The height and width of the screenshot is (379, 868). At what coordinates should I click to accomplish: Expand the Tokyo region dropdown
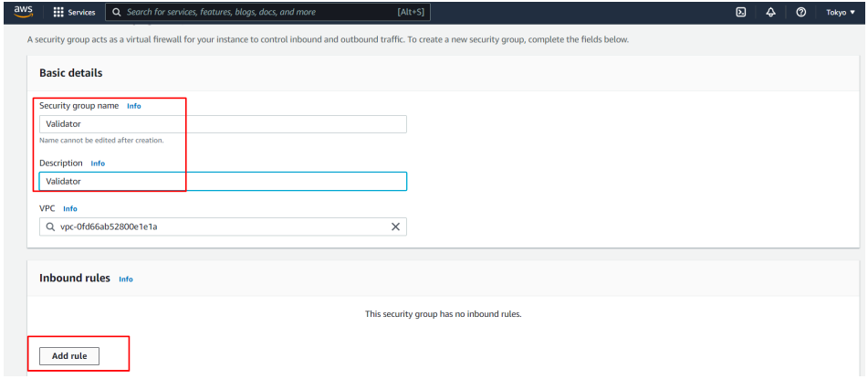click(x=841, y=13)
